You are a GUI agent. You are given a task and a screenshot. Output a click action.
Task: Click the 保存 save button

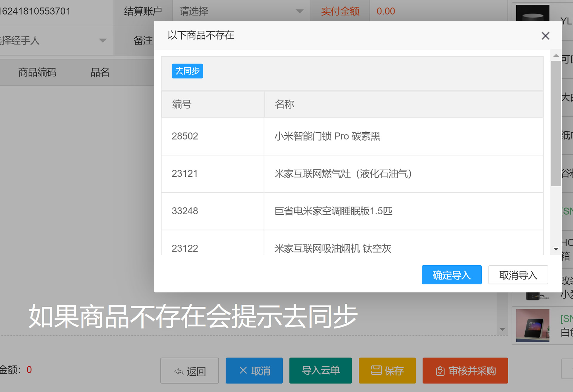pyautogui.click(x=387, y=371)
